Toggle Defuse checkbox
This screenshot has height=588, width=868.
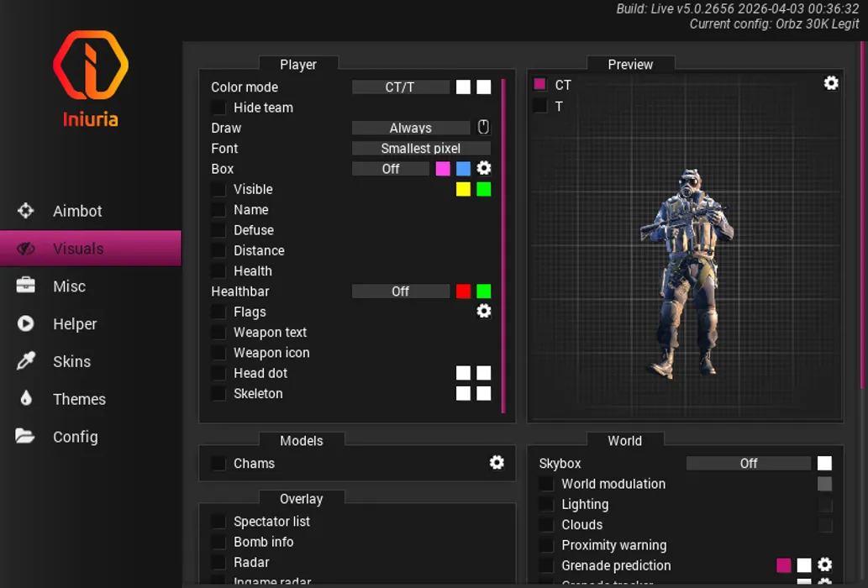(x=218, y=230)
